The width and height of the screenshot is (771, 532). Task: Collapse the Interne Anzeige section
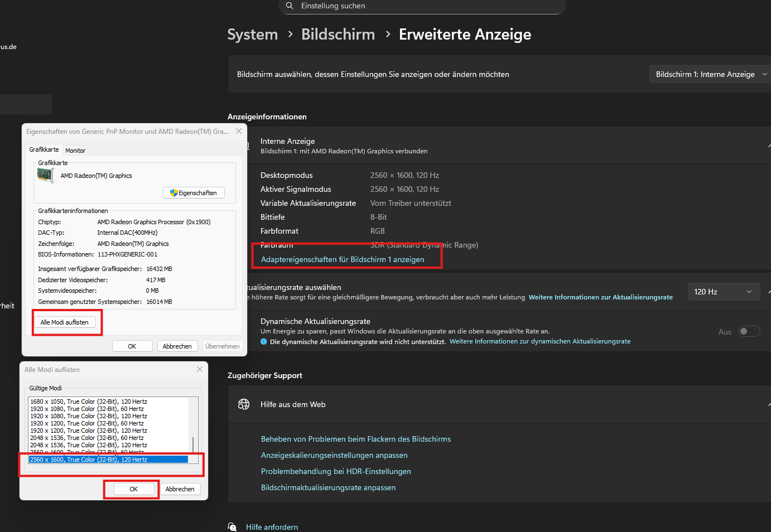click(769, 146)
